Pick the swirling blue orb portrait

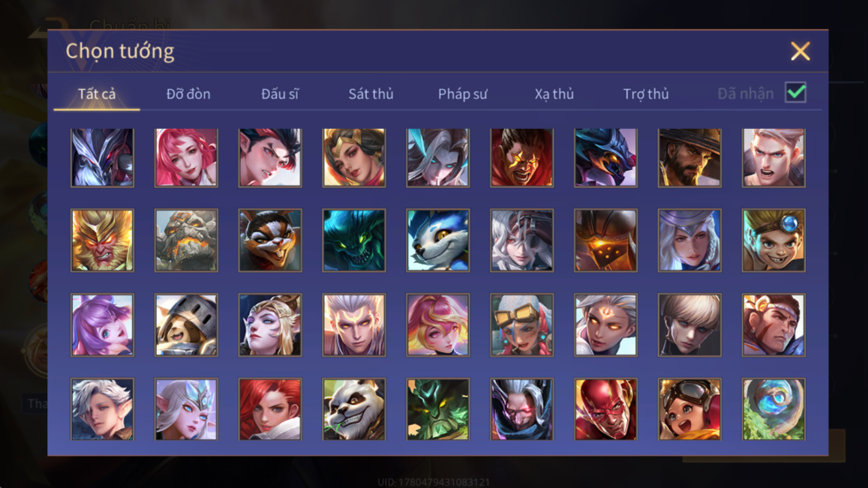tap(773, 409)
